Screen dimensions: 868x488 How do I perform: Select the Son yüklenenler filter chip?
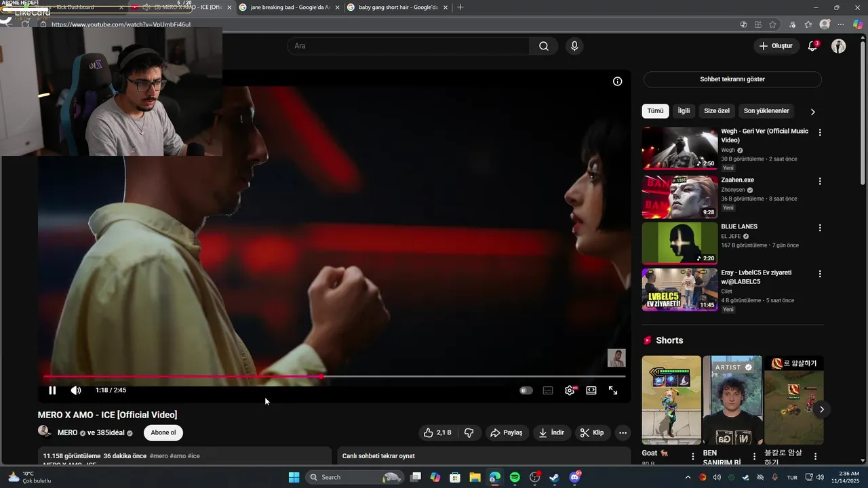(766, 111)
